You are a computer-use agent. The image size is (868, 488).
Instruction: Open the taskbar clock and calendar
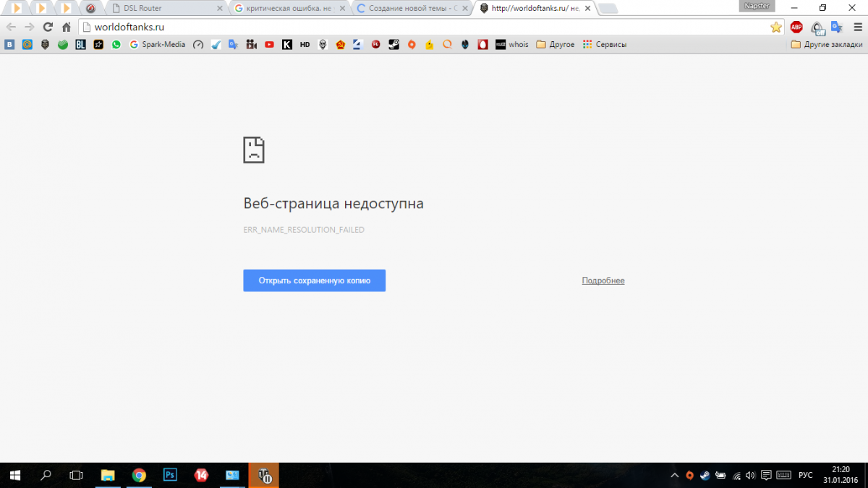click(x=841, y=475)
